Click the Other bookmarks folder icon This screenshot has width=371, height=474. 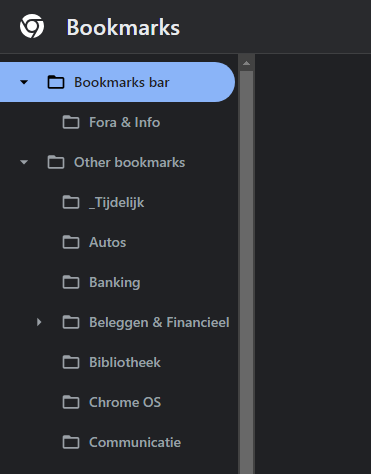pyautogui.click(x=56, y=162)
